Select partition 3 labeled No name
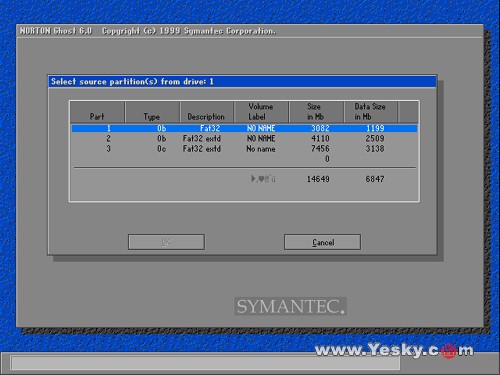This screenshot has height=375, width=500. [x=244, y=149]
